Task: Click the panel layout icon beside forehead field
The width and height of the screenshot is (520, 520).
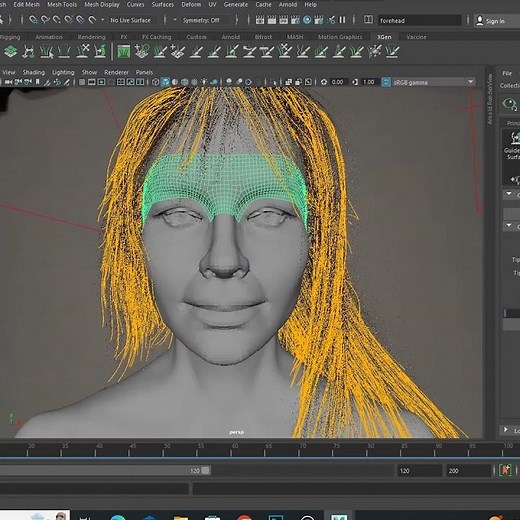Action: 368,20
